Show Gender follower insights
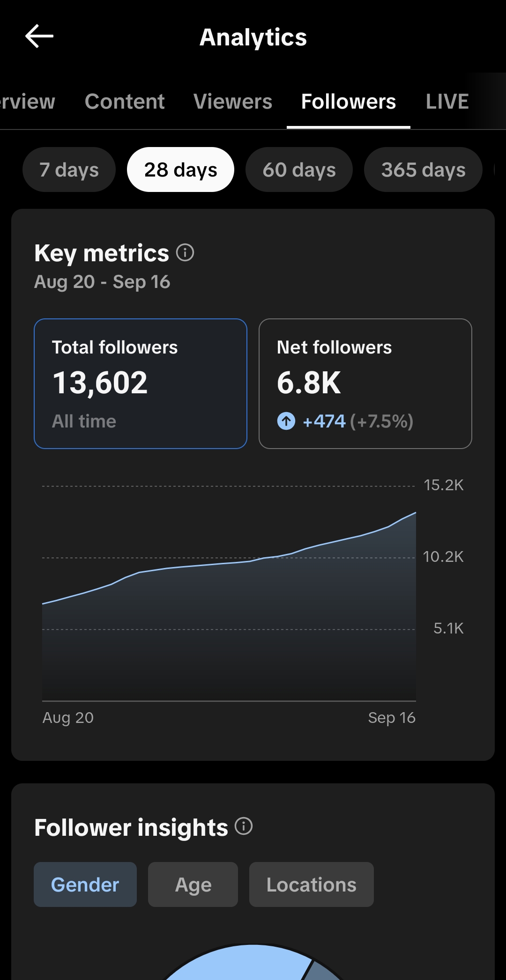Image resolution: width=506 pixels, height=980 pixels. (85, 884)
